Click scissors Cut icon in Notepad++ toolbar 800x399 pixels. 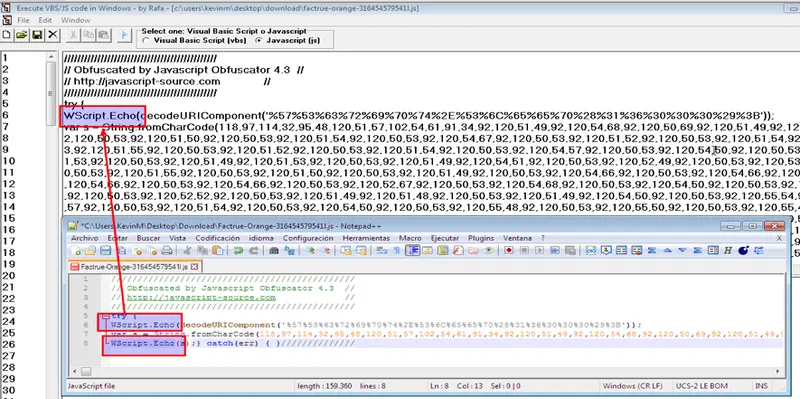point(187,251)
